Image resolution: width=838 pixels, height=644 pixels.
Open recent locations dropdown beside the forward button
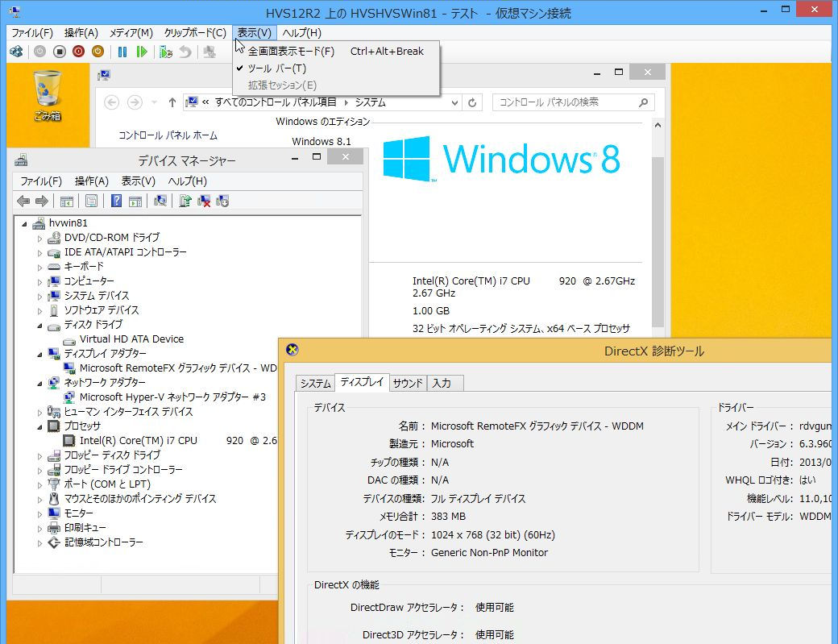154,102
